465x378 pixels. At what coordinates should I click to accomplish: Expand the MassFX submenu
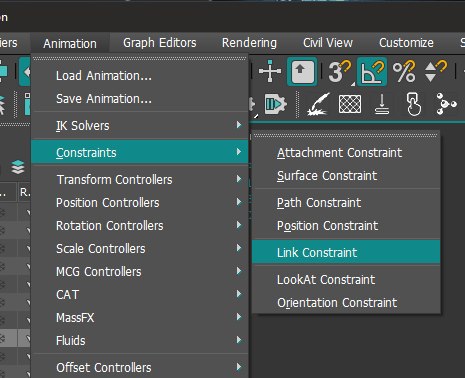pyautogui.click(x=140, y=318)
